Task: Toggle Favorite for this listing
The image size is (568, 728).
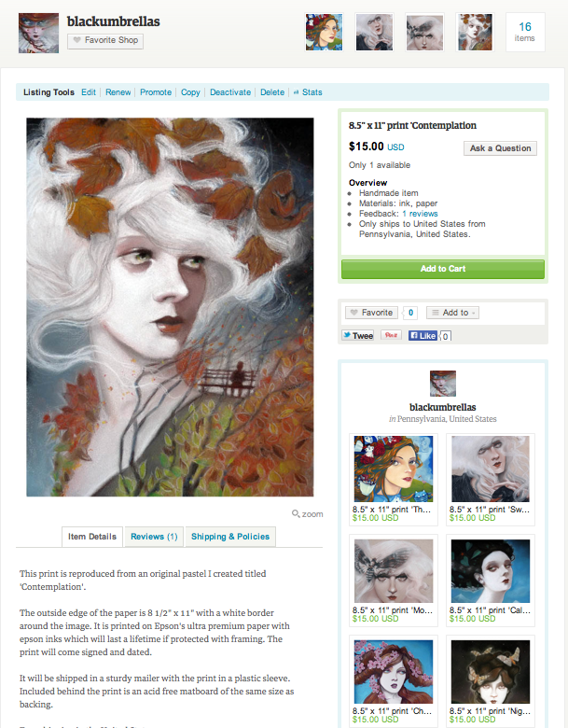Action: (x=372, y=313)
